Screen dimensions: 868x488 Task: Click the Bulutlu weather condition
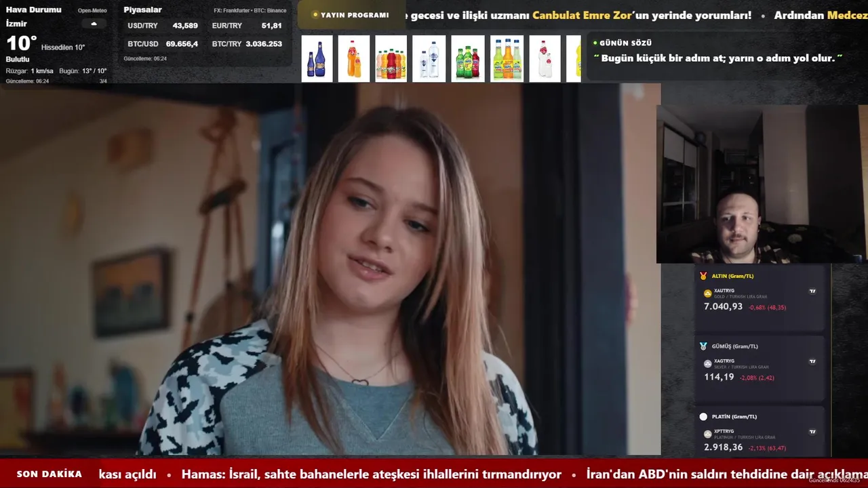[18, 60]
